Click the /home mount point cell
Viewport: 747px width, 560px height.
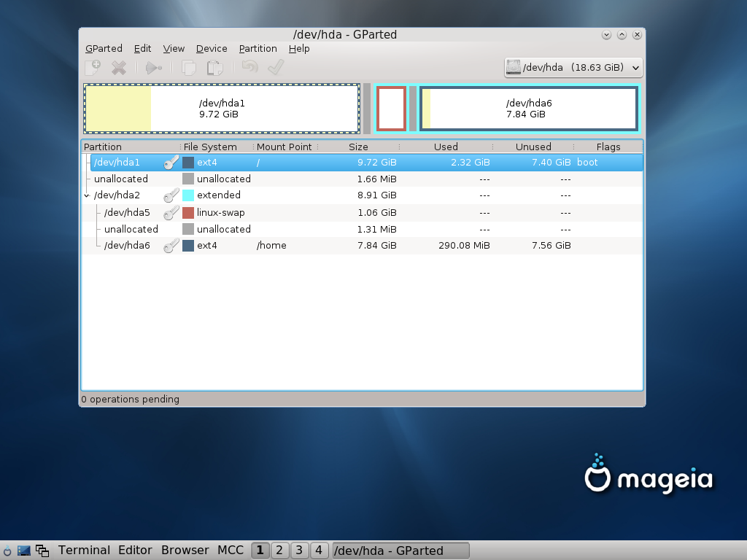[271, 246]
